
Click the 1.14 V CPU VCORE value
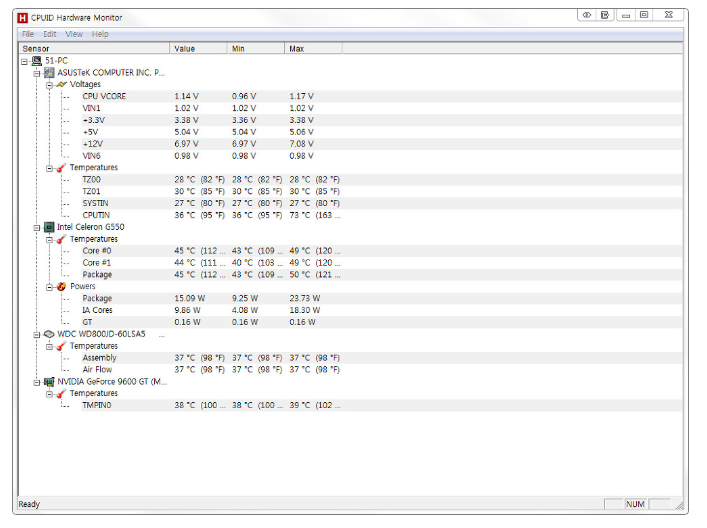(187, 96)
